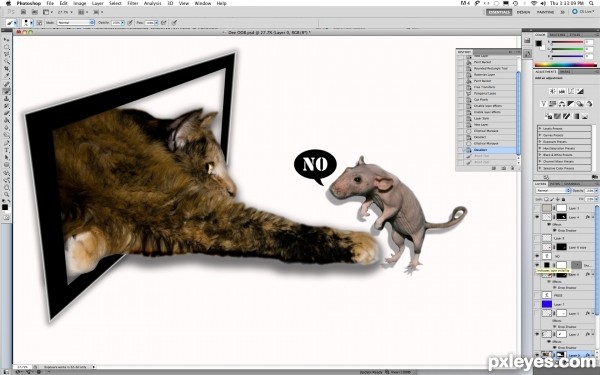Show Layer 7 (blue) visibility box

[537, 304]
